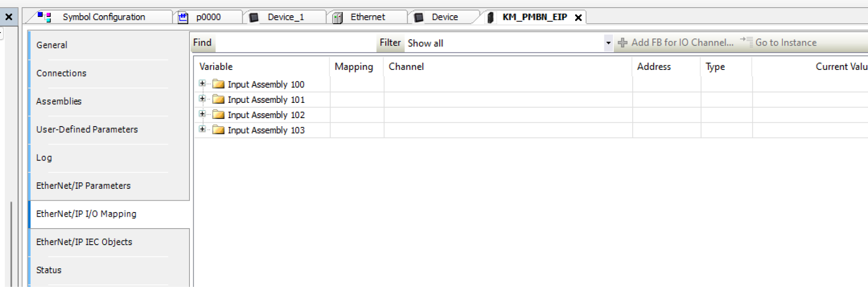Open the EtherNet/IP Parameters page
Image resolution: width=868 pixels, height=287 pixels.
pos(83,185)
